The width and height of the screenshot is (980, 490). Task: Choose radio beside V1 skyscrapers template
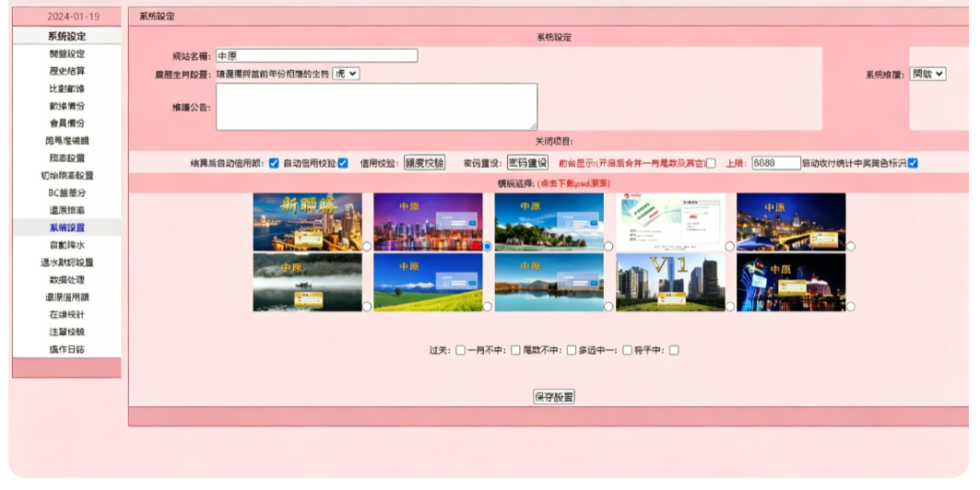(729, 307)
